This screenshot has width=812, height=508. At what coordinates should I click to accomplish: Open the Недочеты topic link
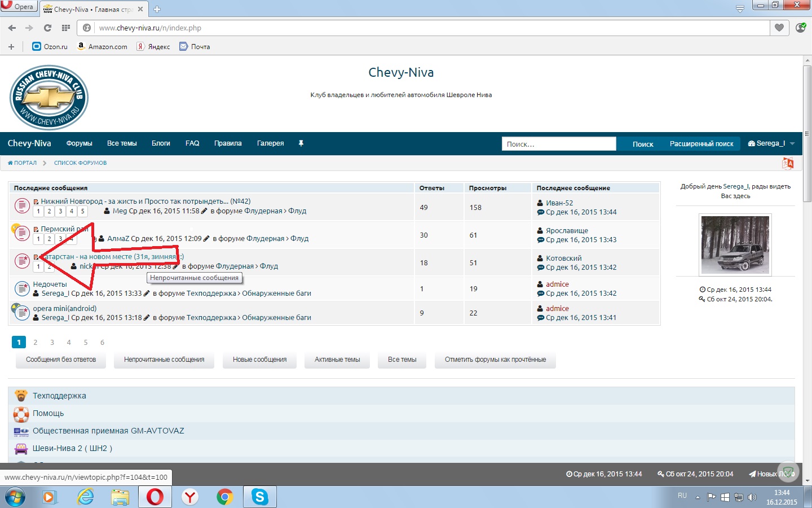(50, 284)
